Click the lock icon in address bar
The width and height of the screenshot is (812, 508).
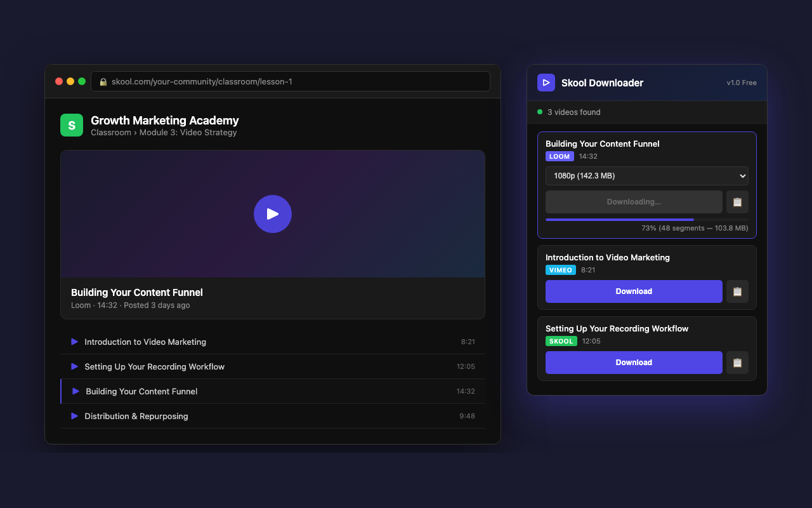pyautogui.click(x=103, y=82)
